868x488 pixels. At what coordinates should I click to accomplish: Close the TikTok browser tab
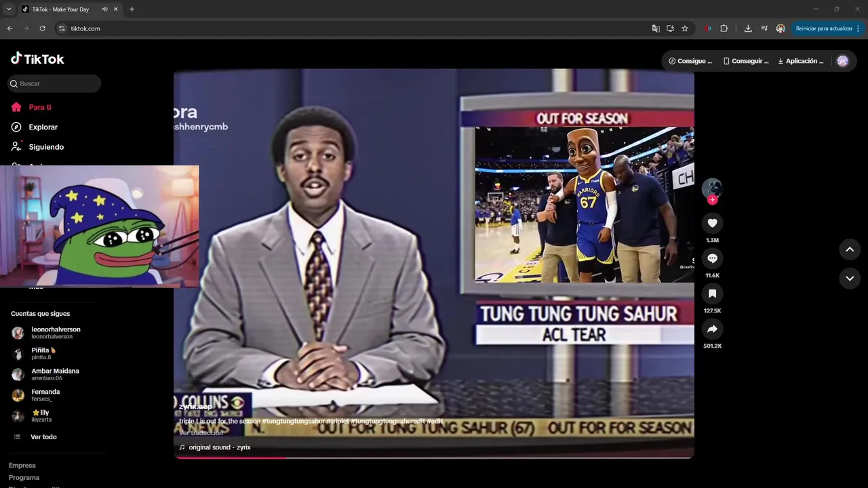click(x=116, y=9)
